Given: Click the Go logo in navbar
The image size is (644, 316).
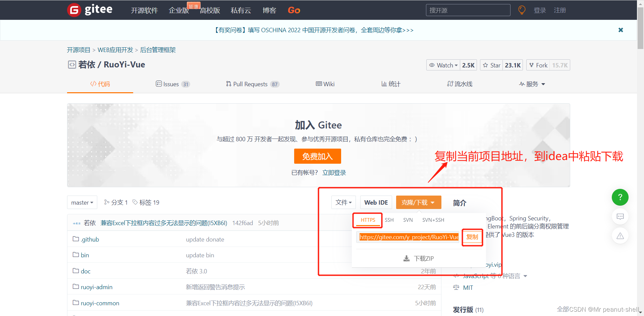Looking at the screenshot, I should (x=294, y=10).
